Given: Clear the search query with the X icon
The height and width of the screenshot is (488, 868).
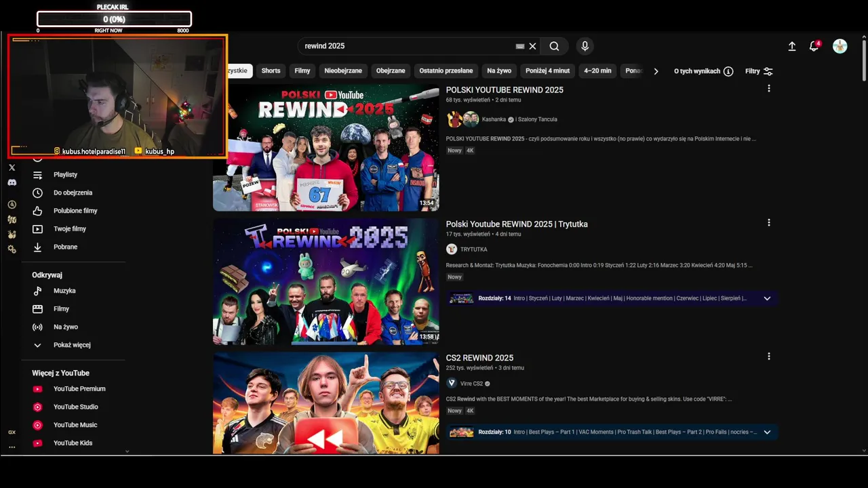Looking at the screenshot, I should point(533,46).
